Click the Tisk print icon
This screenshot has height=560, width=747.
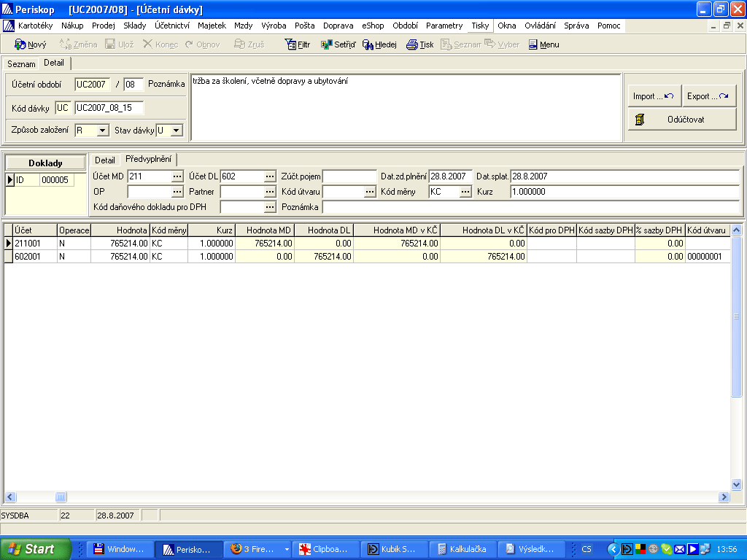tap(412, 44)
